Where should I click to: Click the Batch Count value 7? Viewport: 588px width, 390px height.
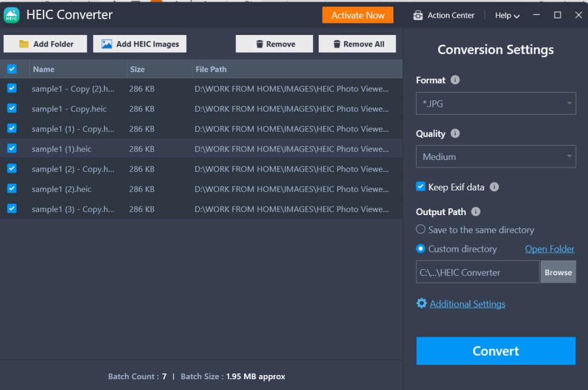click(164, 376)
